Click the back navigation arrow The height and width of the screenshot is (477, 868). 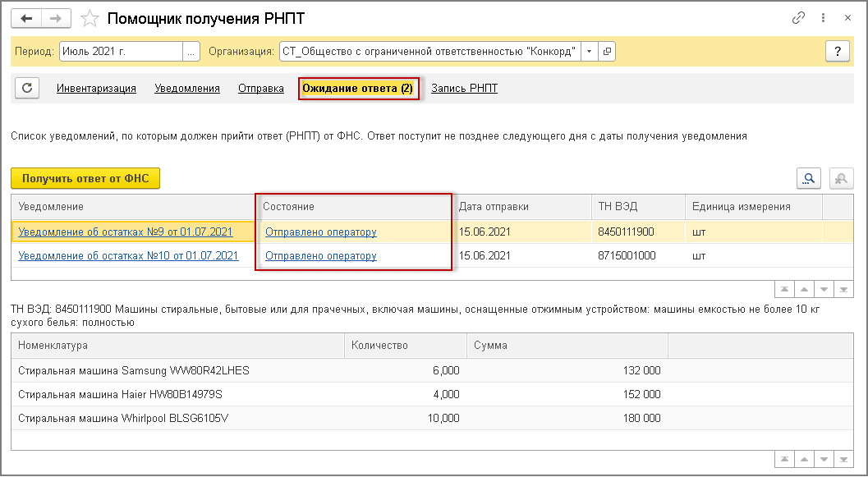click(26, 18)
